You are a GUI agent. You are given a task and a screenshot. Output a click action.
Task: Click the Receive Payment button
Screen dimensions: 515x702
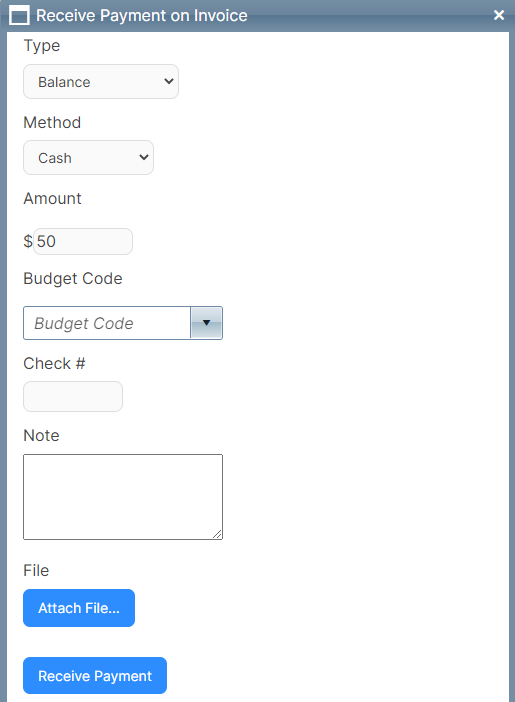(x=95, y=676)
